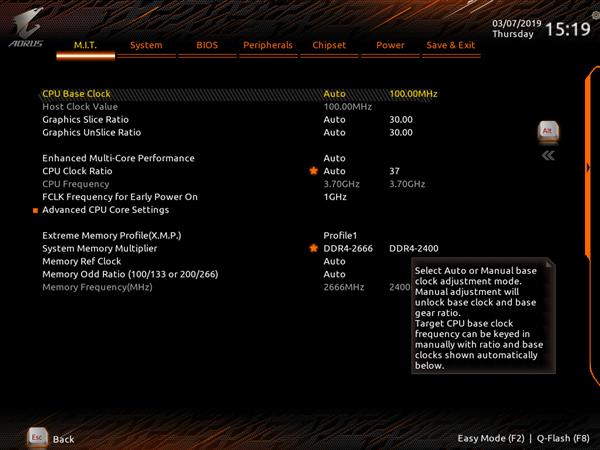Click the DDR4-2400 default multiplier value
This screenshot has height=450, width=600.
click(x=414, y=248)
